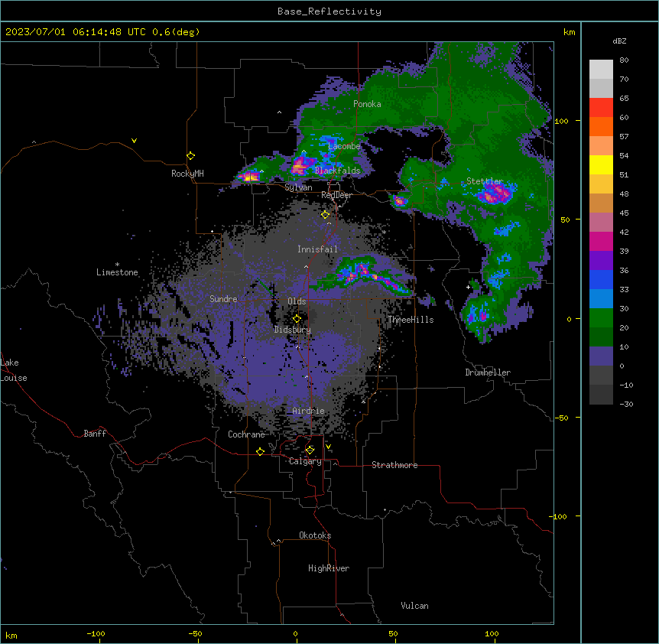The image size is (659, 644).
Task: Select the magenta 39-42 dBZ legend swatch
Action: [x=601, y=241]
